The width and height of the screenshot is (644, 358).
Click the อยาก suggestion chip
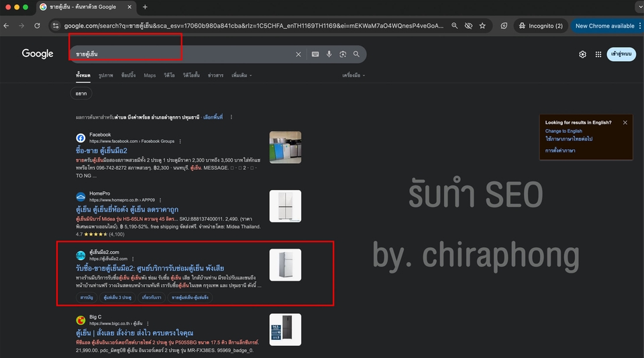[x=81, y=94]
